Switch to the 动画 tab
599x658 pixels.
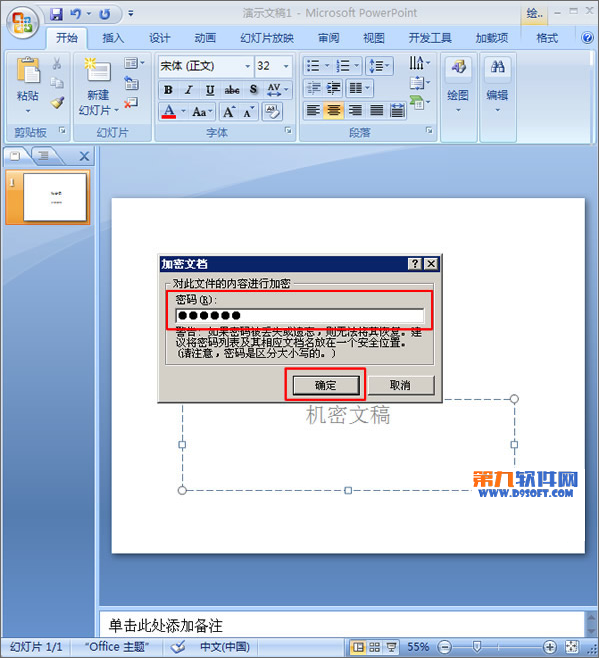point(205,38)
